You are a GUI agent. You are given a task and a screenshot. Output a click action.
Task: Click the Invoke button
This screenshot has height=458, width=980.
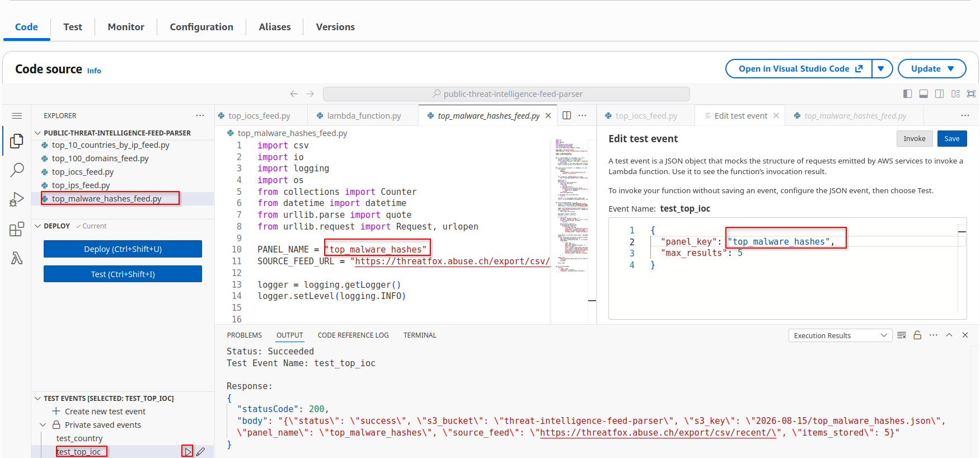[915, 139]
